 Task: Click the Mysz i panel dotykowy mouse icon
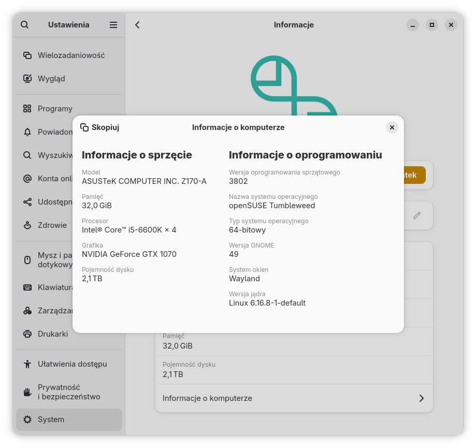[x=27, y=260]
